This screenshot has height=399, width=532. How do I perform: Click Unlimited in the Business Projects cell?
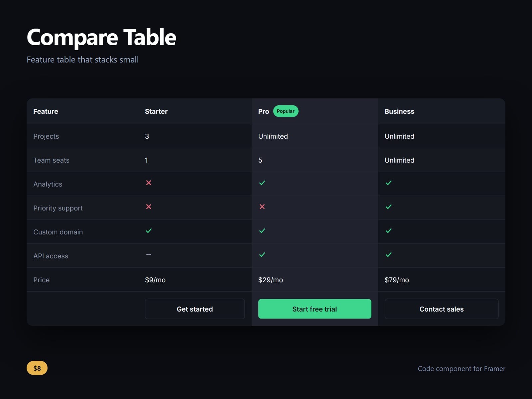[x=399, y=136]
